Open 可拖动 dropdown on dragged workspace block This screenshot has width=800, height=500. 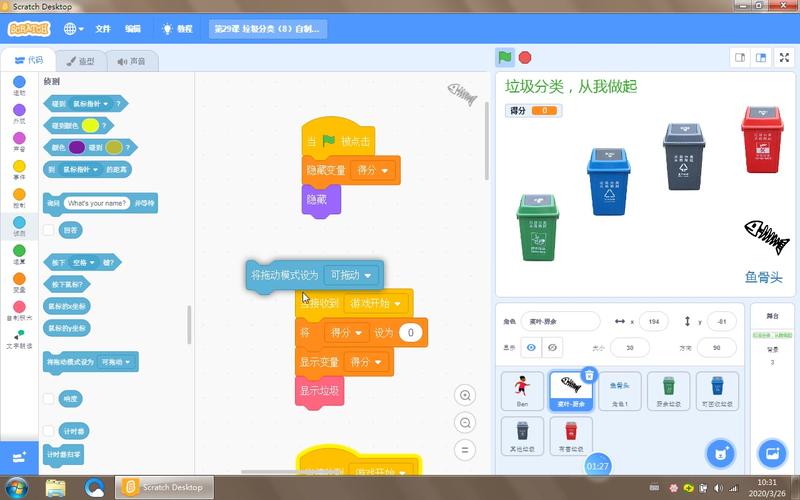351,276
